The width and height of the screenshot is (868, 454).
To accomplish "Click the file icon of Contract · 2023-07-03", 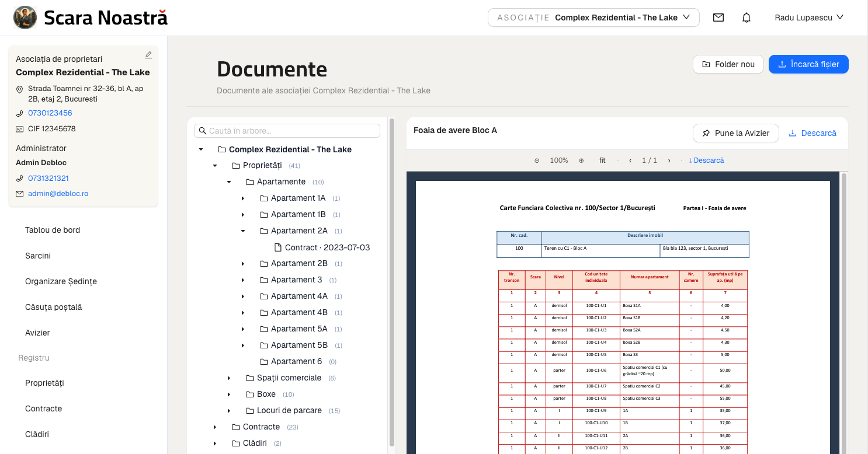I will [x=278, y=247].
